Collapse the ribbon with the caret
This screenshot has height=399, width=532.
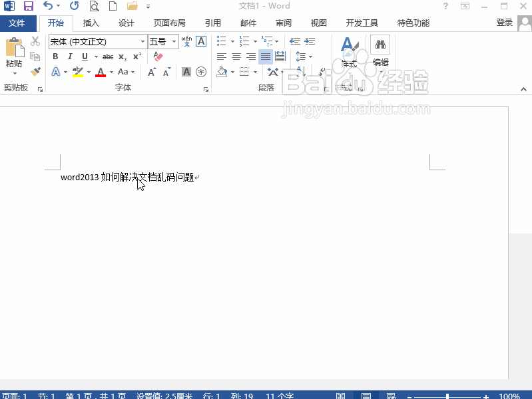coord(523,89)
